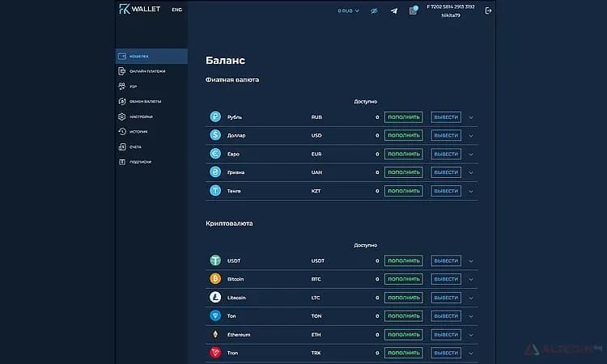Click the Ethereum icon
Screen dimensions: 607x364
point(215,334)
